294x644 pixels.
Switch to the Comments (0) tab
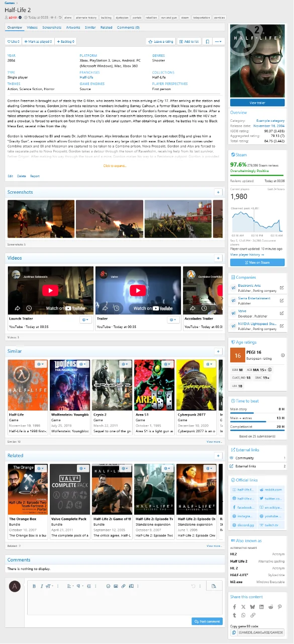[128, 28]
